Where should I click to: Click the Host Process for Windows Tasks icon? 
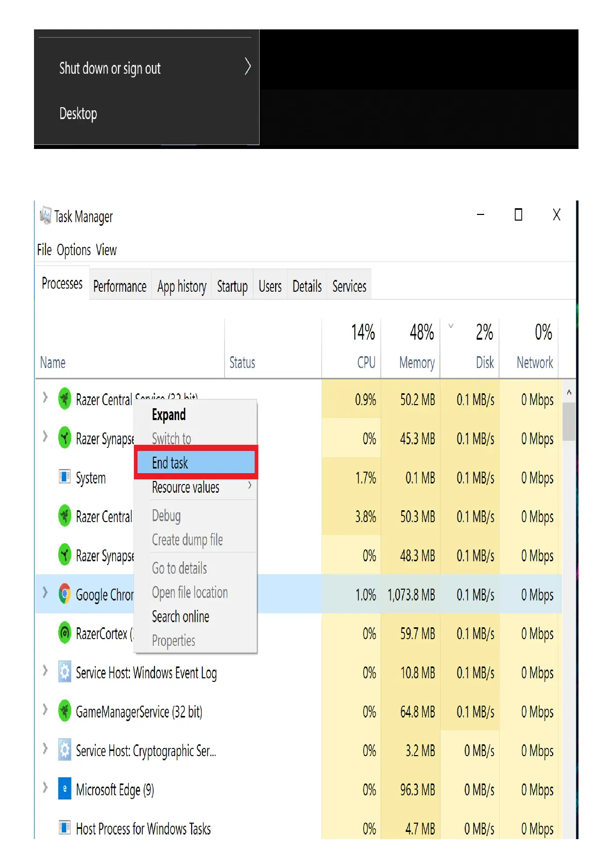pyautogui.click(x=64, y=828)
